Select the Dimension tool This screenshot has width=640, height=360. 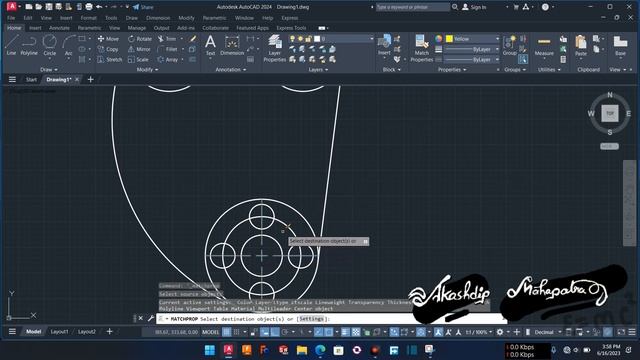[232, 45]
